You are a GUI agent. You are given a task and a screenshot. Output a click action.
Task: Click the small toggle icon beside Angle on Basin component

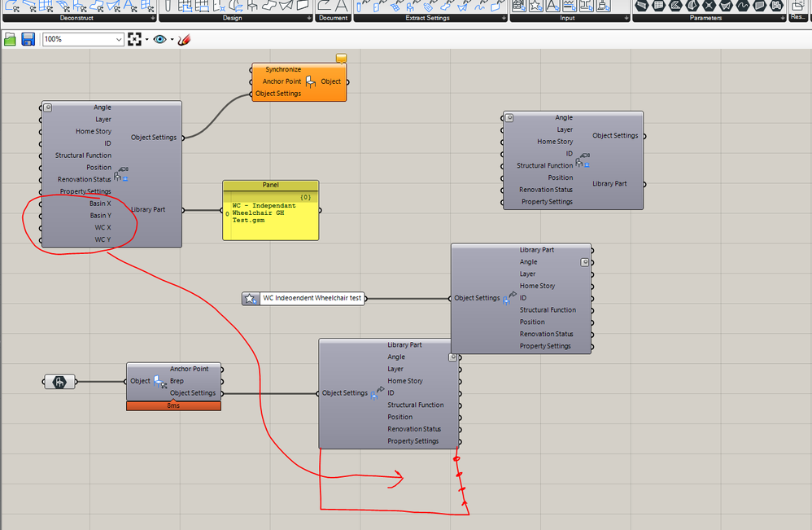pyautogui.click(x=48, y=107)
